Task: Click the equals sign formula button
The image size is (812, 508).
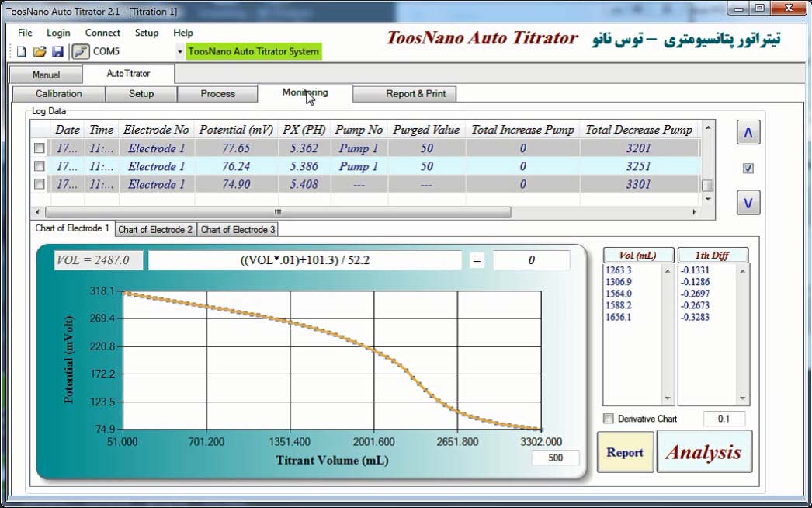Action: 477,260
